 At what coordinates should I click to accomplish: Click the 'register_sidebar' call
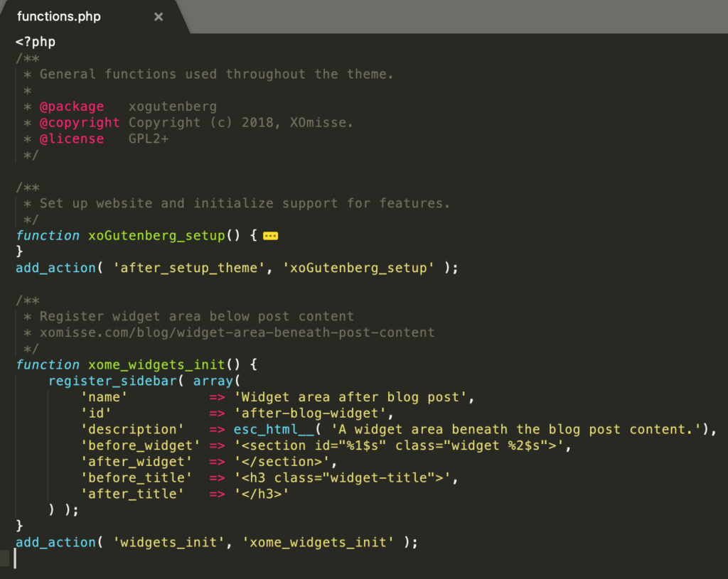click(112, 381)
